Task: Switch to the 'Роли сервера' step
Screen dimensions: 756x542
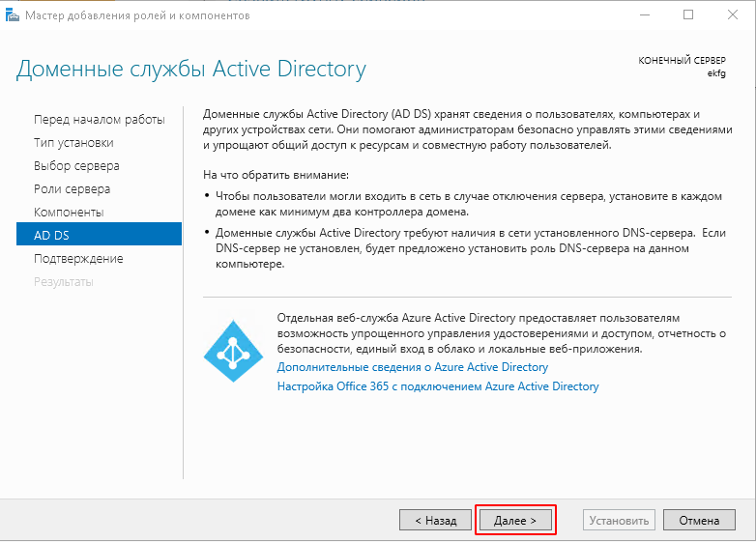Action: tap(72, 189)
